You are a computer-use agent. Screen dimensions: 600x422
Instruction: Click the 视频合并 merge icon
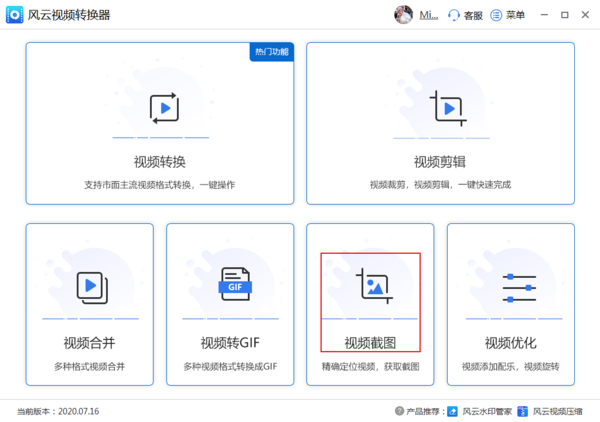90,287
